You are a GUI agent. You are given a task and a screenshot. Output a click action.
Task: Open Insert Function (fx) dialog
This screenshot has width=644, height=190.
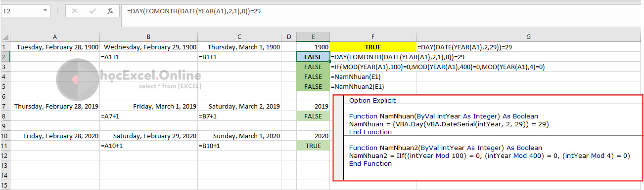point(110,10)
